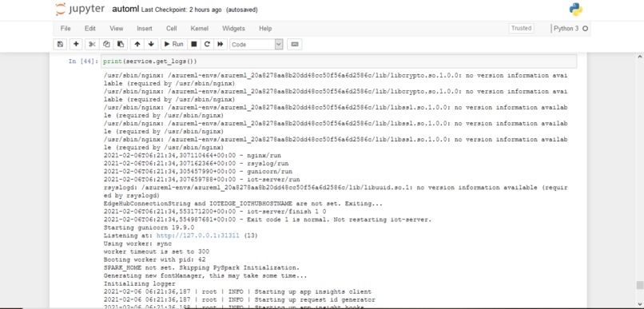Click the In [44] cell prompt
The image size is (644, 309).
pyautogui.click(x=83, y=61)
